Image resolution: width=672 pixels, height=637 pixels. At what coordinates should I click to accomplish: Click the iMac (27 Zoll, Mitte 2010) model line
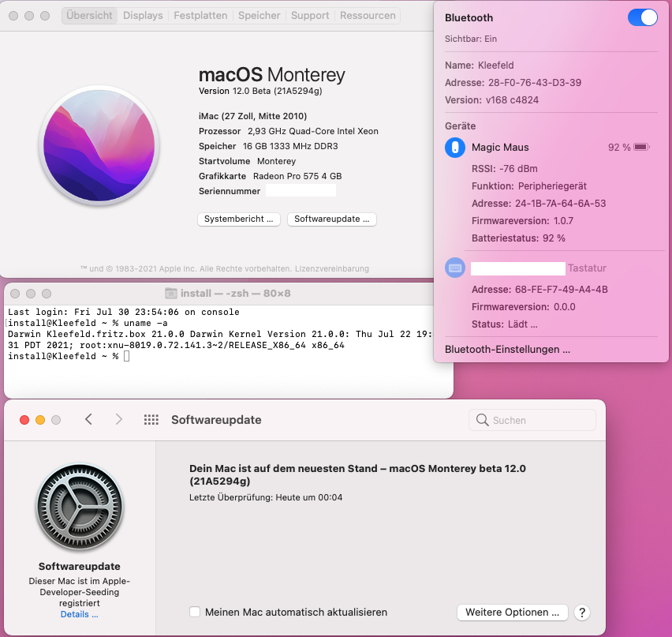[252, 116]
